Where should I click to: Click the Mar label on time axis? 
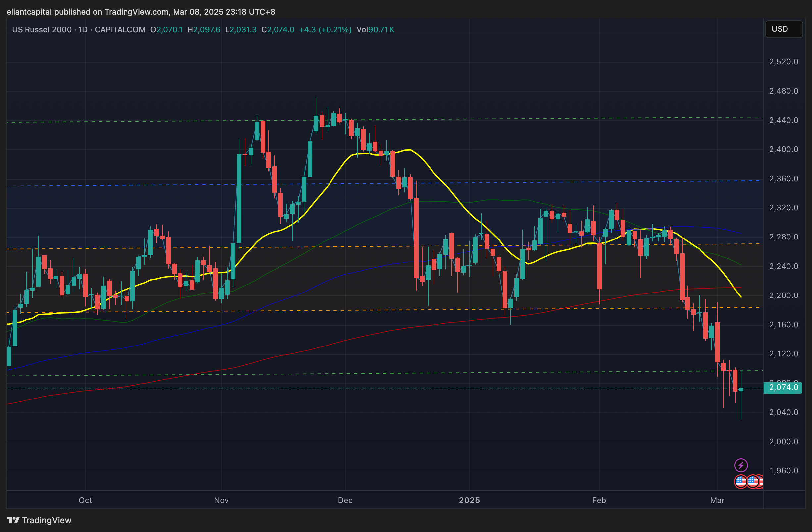[717, 500]
